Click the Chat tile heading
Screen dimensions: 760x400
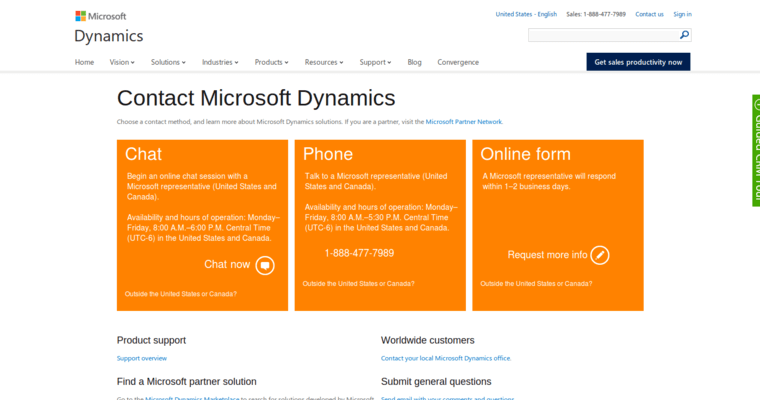(143, 154)
